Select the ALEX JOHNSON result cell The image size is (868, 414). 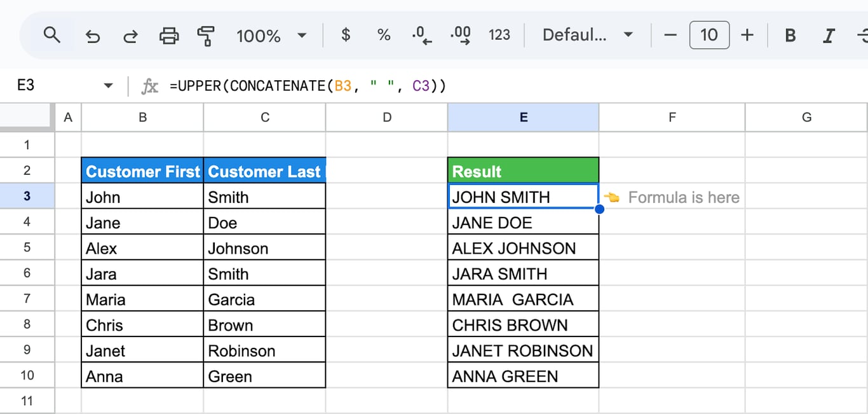[523, 247]
